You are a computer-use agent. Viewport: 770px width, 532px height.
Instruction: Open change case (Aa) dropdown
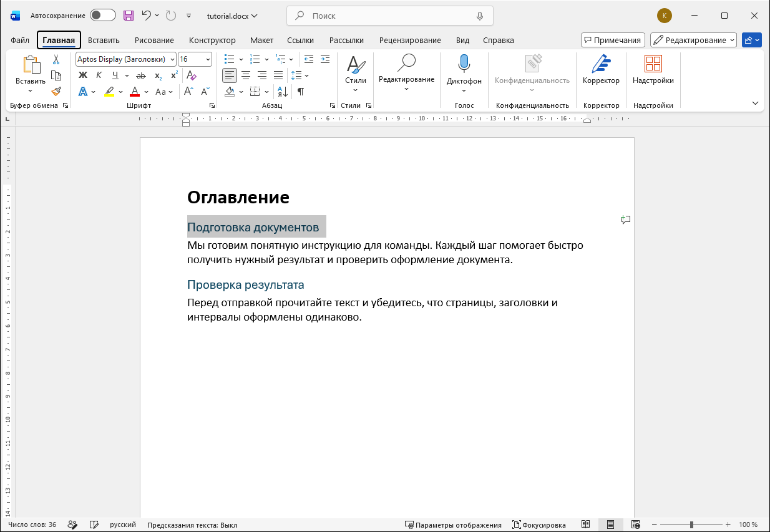coord(163,92)
